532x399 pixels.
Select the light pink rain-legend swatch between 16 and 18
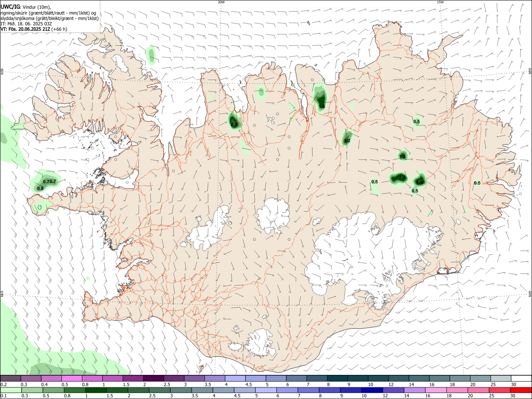click(x=436, y=390)
